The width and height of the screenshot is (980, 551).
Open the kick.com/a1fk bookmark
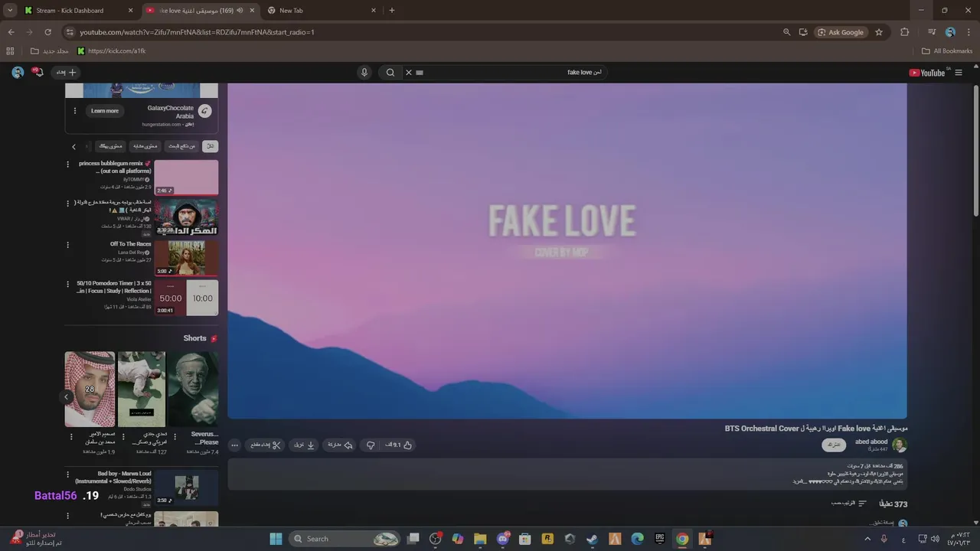click(x=112, y=51)
